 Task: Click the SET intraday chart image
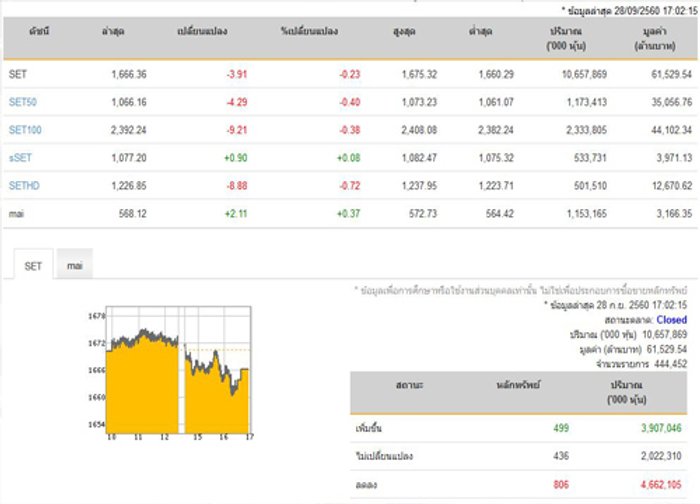[x=171, y=373]
